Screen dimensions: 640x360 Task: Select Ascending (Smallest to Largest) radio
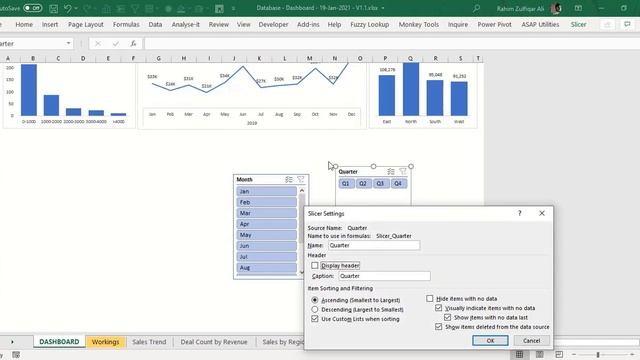click(315, 300)
